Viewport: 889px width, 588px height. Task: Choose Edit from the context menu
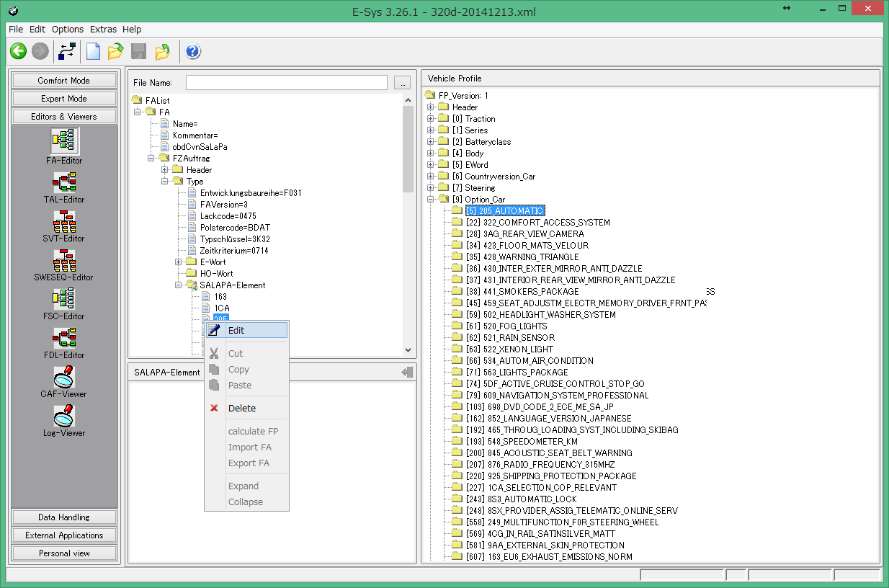coord(246,330)
